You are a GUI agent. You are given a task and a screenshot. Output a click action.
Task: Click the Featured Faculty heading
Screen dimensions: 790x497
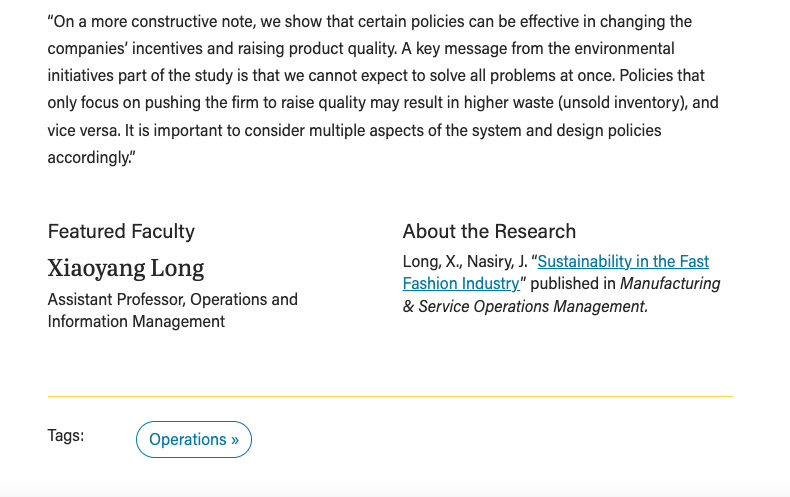121,231
